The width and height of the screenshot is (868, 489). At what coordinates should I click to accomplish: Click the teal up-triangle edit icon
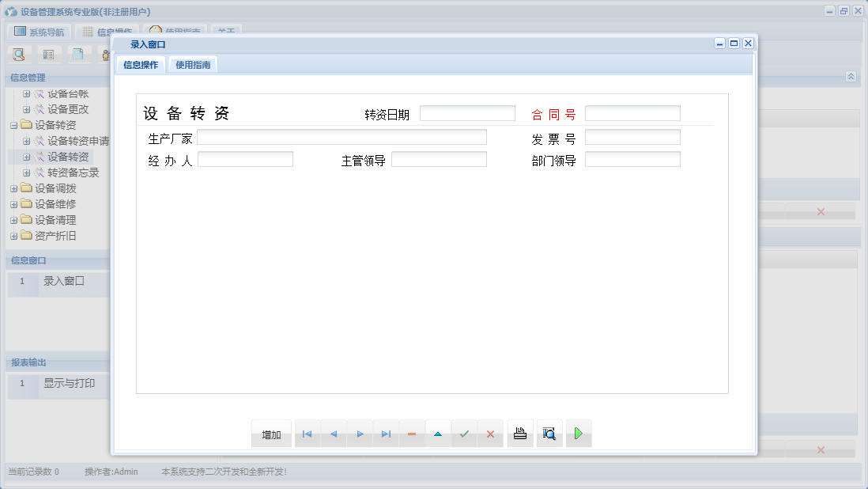coord(438,434)
